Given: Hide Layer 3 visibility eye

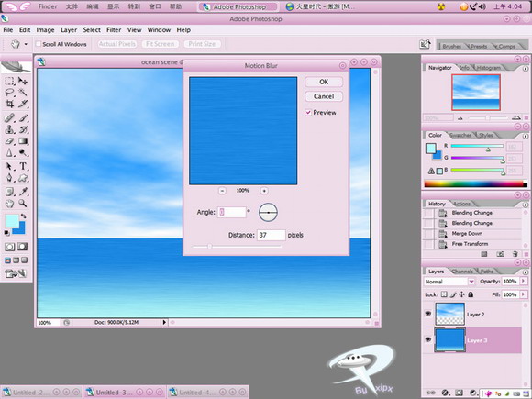Looking at the screenshot, I should [x=428, y=339].
